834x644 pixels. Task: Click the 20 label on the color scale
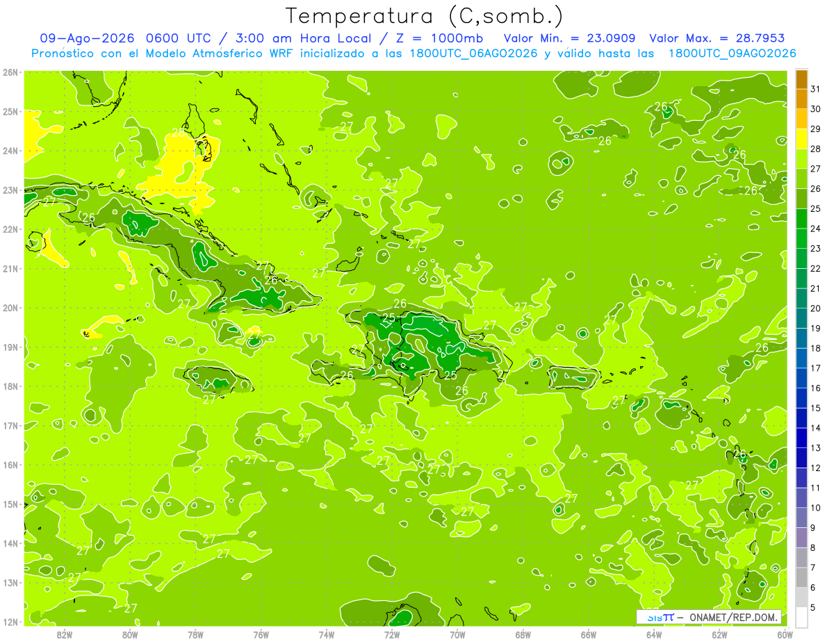click(x=816, y=308)
